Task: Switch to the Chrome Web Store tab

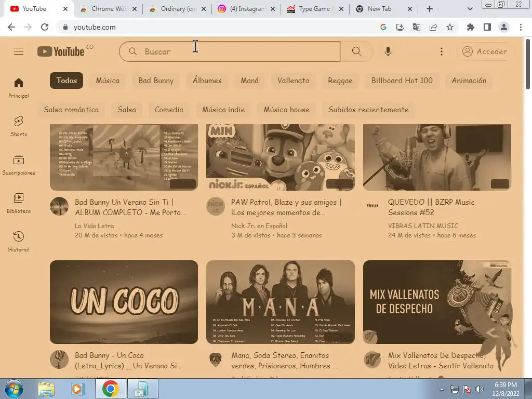Action: [109, 9]
